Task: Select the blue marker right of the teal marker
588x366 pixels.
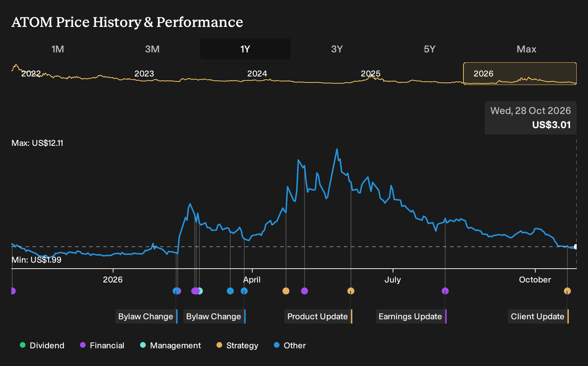Action: pos(230,291)
